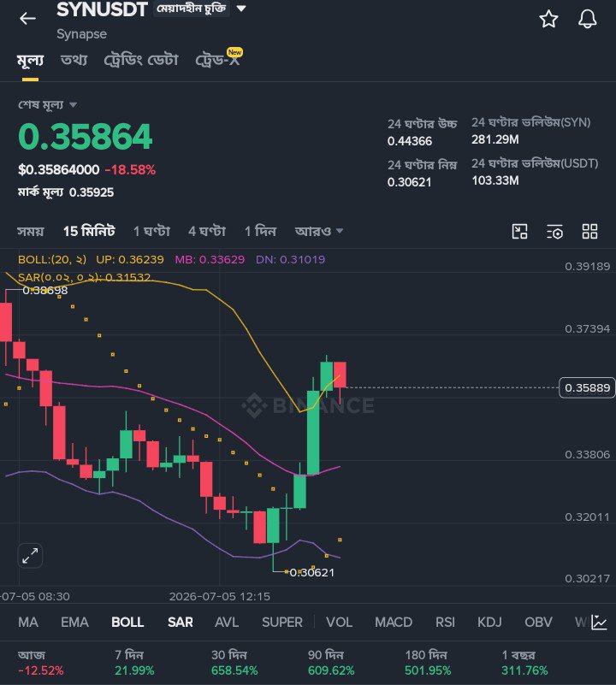The image size is (616, 685).
Task: Toggle the OBV sub-indicator
Action: [x=538, y=622]
